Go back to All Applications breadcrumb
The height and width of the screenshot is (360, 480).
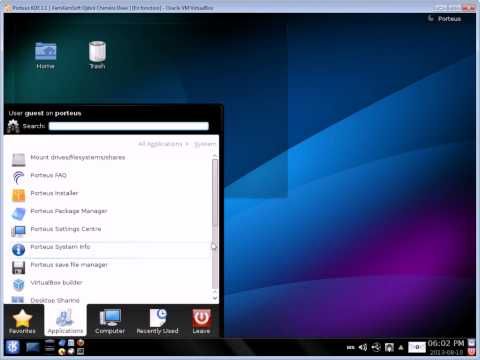[160, 144]
